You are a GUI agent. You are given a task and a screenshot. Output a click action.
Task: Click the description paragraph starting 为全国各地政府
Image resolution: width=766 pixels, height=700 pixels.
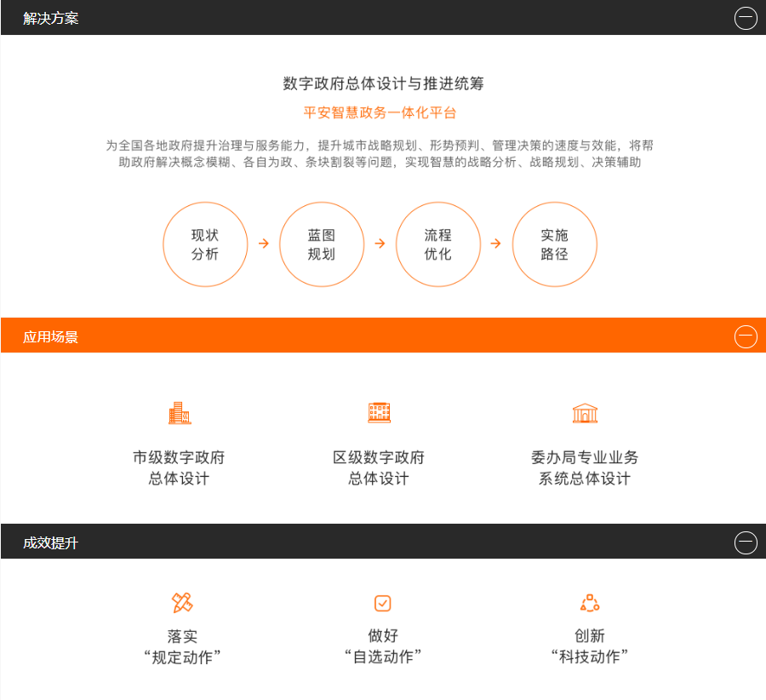380,153
